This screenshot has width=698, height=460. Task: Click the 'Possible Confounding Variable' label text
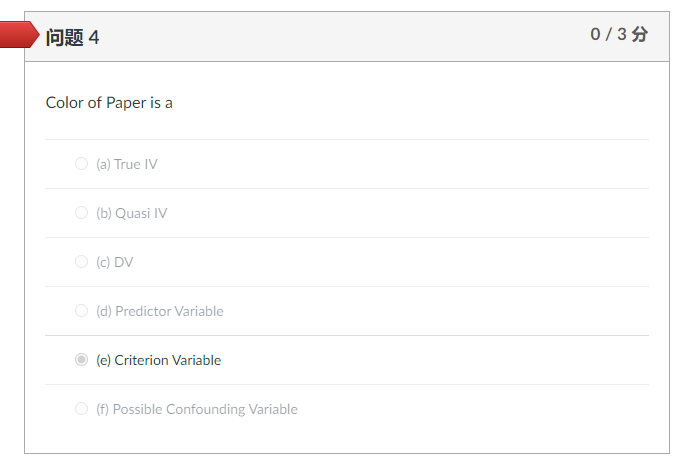pos(205,409)
